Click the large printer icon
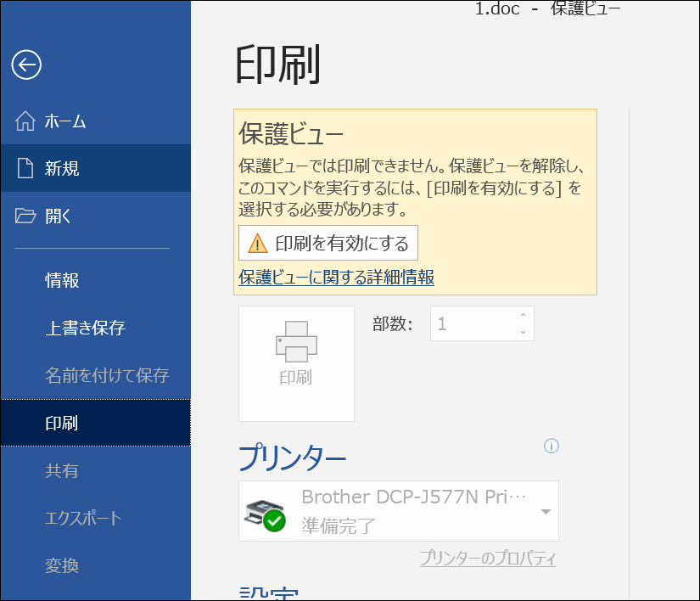 pos(296,342)
